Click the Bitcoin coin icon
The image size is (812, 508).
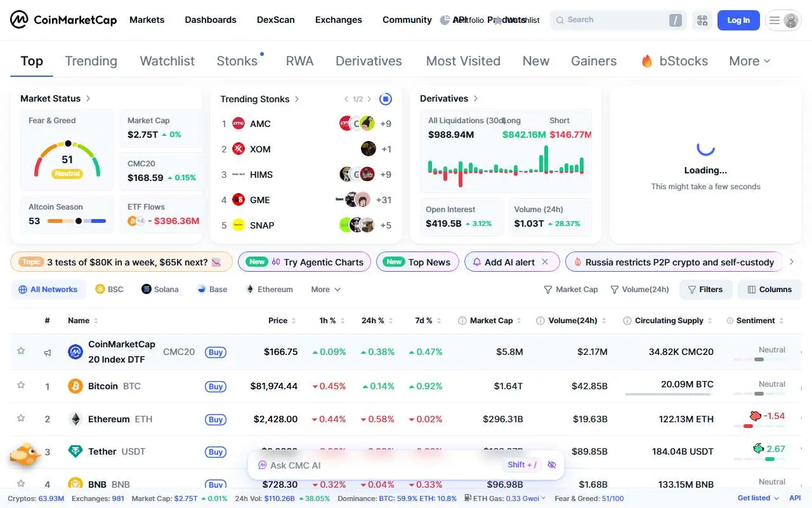pyautogui.click(x=75, y=386)
